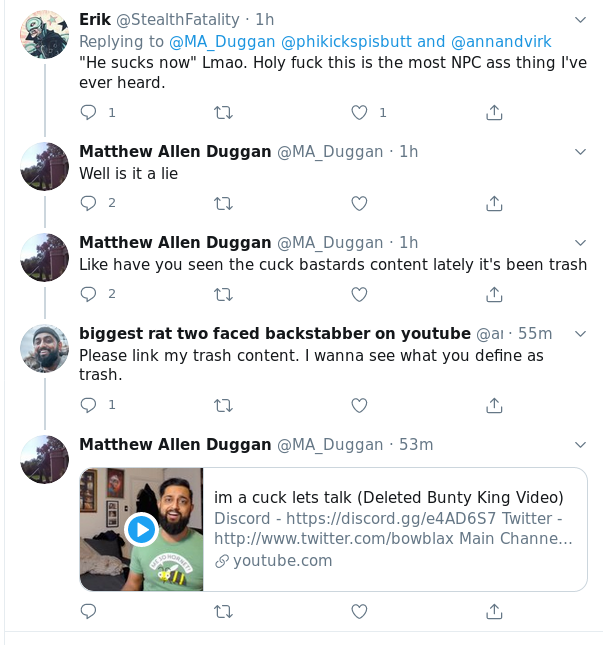This screenshot has height=645, width=603.
Task: Open Erik's profile avatar
Action: (44, 35)
